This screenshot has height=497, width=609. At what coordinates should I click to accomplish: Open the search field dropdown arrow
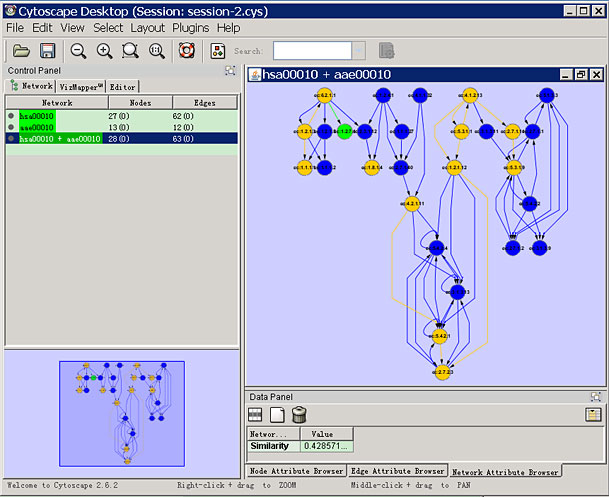click(359, 51)
